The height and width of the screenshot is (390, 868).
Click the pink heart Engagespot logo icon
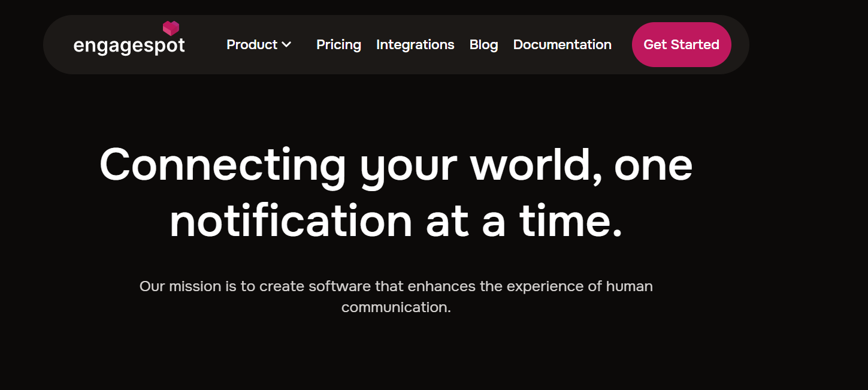[x=171, y=28]
